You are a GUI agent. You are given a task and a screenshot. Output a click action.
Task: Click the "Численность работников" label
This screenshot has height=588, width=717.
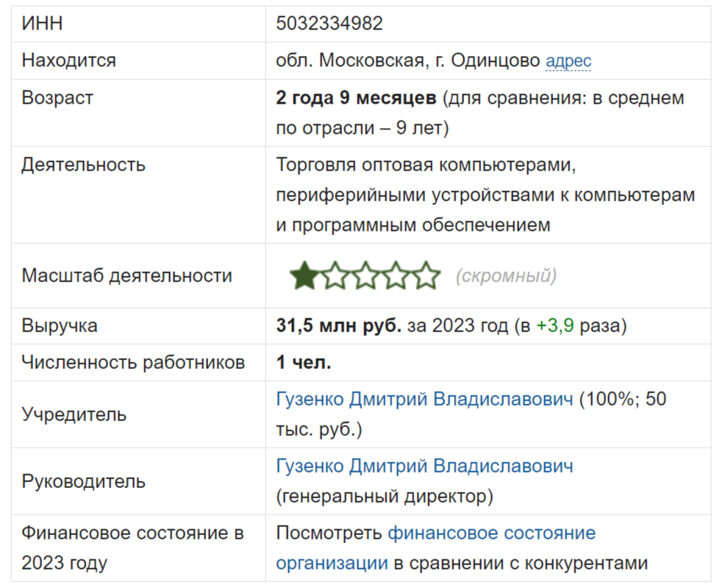point(133,362)
